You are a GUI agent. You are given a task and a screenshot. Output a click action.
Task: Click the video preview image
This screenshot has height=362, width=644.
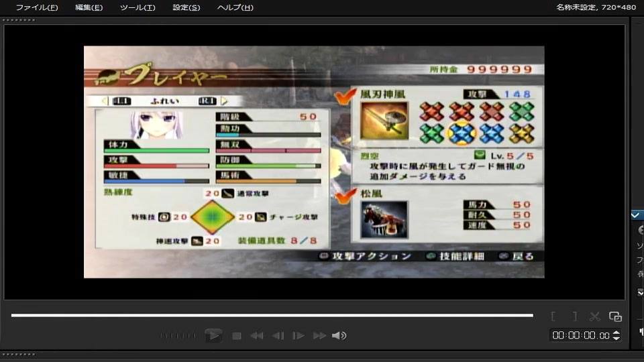pyautogui.click(x=314, y=162)
